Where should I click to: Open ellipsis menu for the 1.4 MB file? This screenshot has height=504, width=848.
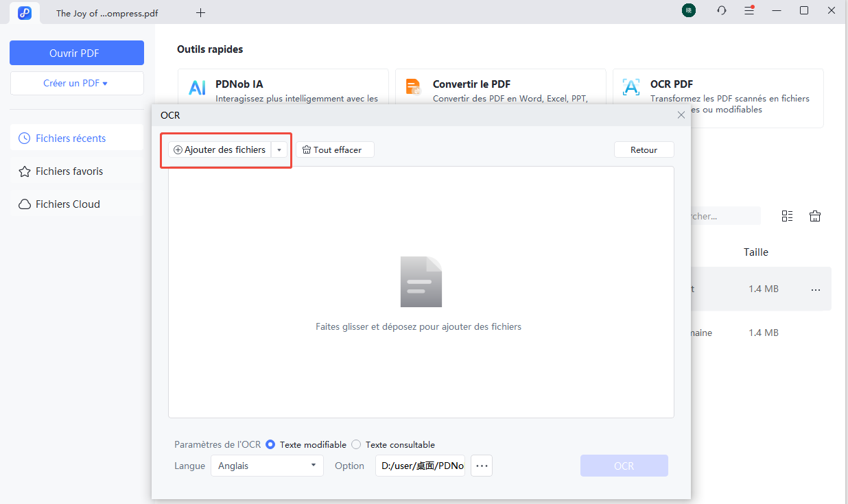815,289
